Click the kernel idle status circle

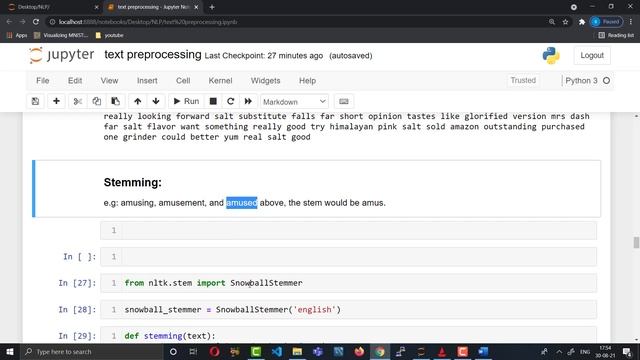pos(607,81)
